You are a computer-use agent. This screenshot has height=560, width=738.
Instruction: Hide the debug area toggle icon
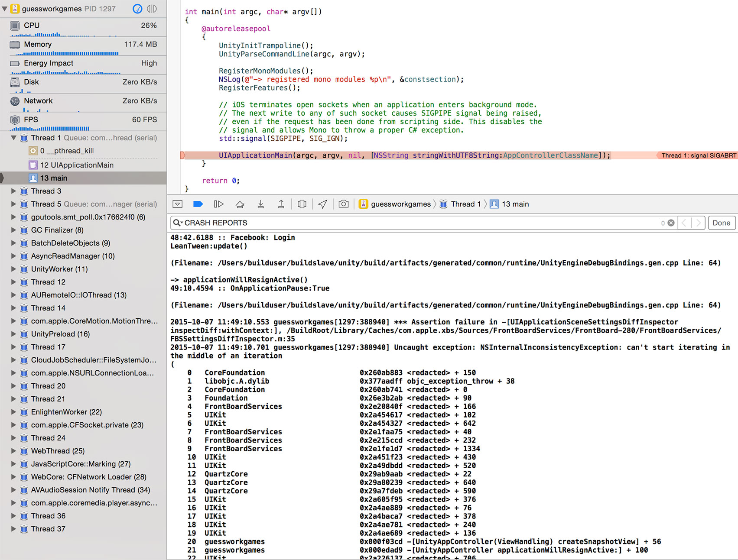pyautogui.click(x=178, y=204)
